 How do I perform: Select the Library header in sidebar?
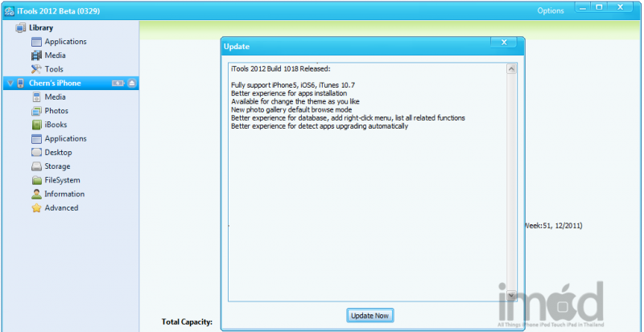[41, 28]
